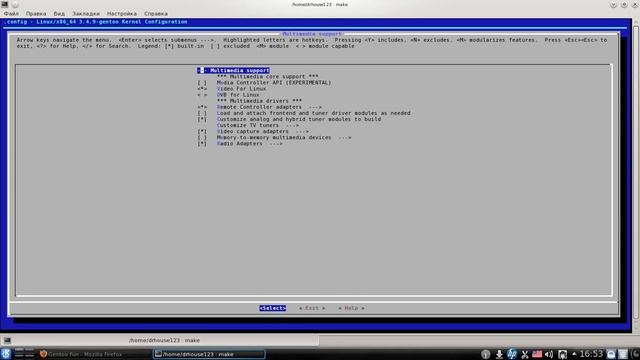Click the Video For Linux label

coord(241,89)
